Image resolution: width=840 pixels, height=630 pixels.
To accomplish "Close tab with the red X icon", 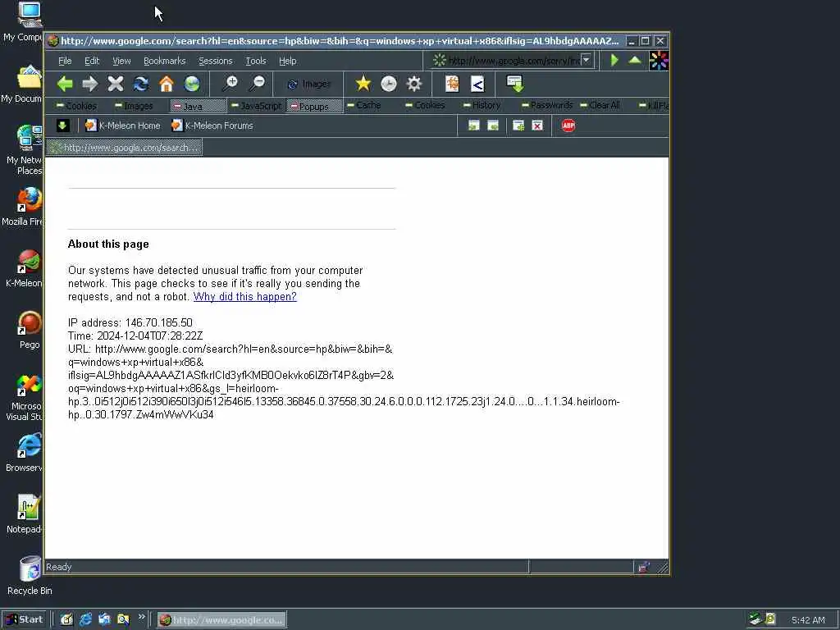I will pos(537,126).
